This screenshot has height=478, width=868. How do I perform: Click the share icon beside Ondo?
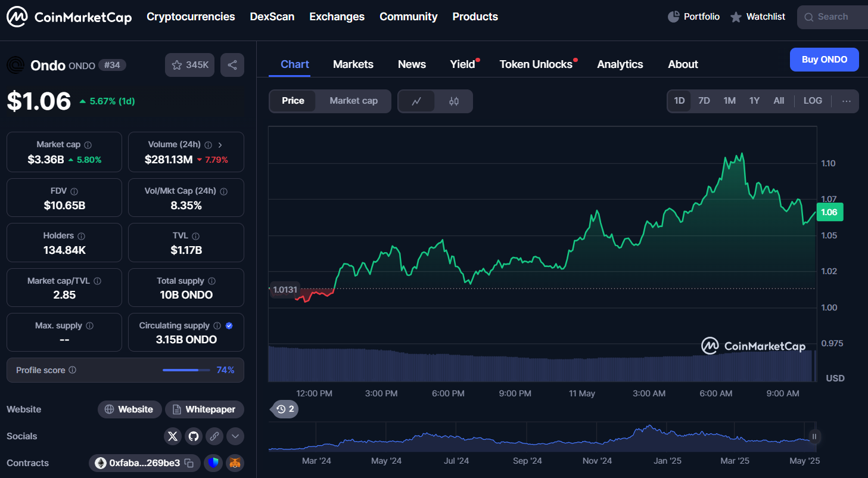pos(232,65)
